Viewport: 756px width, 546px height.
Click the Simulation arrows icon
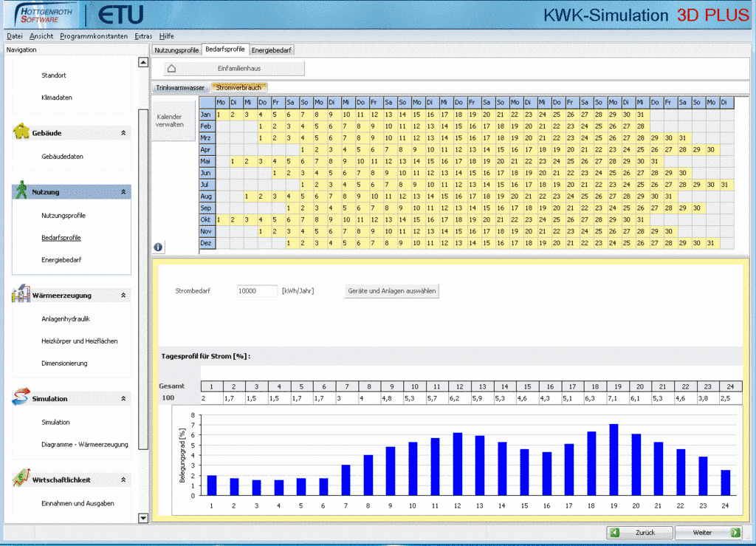[x=21, y=397]
